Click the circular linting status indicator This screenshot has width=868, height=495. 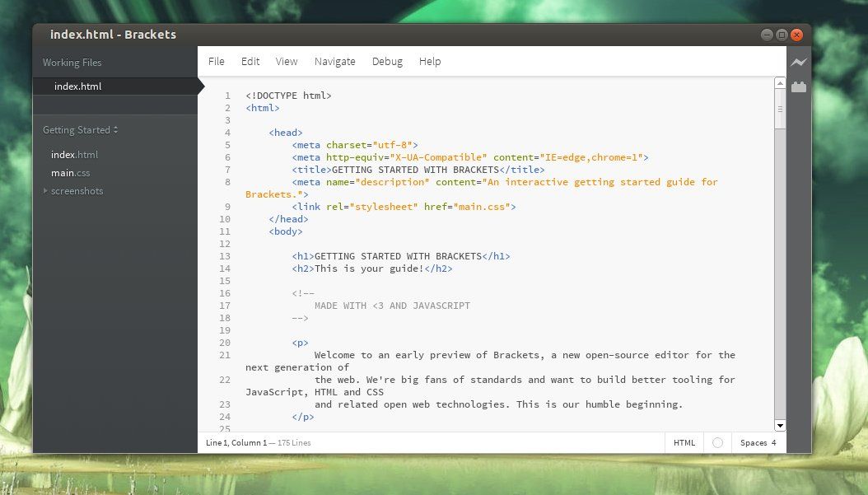(x=717, y=442)
